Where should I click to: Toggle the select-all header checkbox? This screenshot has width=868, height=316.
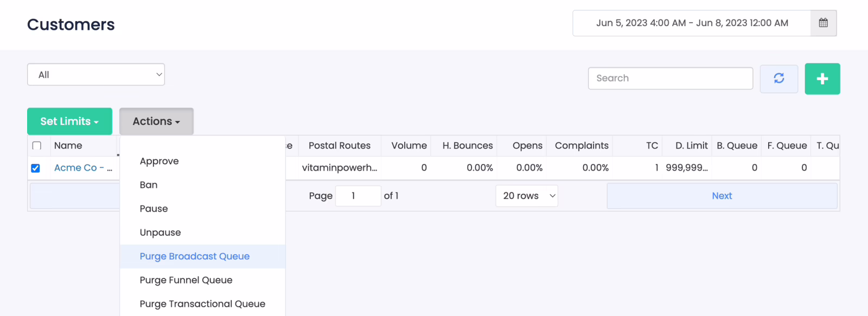(37, 146)
